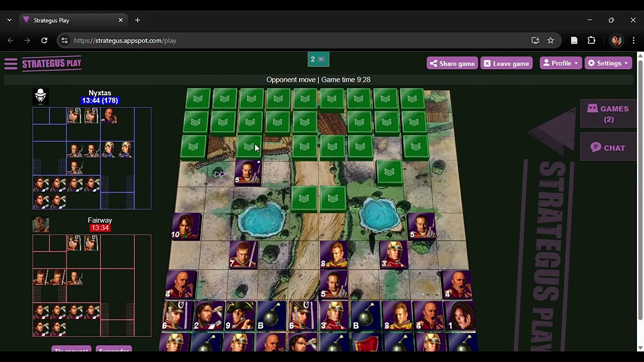644x362 pixels.
Task: Open a new browser tab
Action: 137,20
